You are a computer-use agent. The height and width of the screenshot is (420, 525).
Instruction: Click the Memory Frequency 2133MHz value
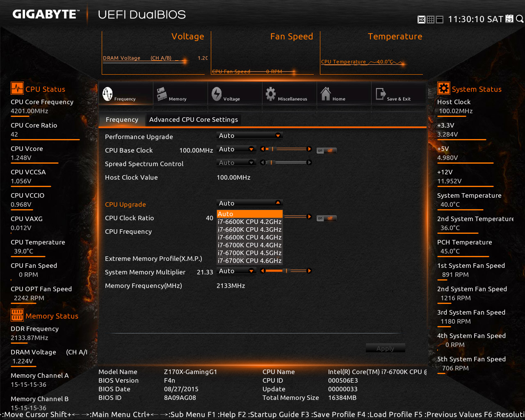(x=231, y=285)
